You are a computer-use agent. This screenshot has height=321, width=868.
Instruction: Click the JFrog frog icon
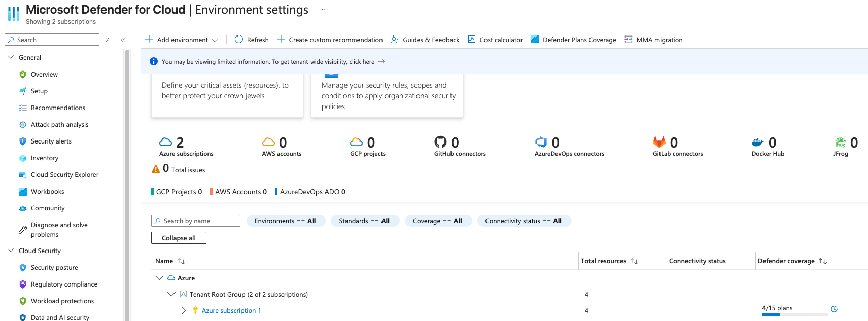[840, 142]
